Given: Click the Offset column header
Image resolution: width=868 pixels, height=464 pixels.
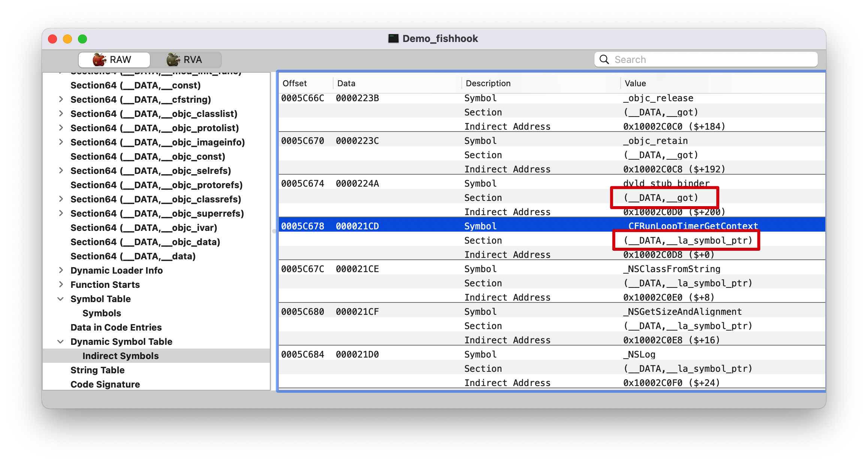Looking at the screenshot, I should click(295, 83).
